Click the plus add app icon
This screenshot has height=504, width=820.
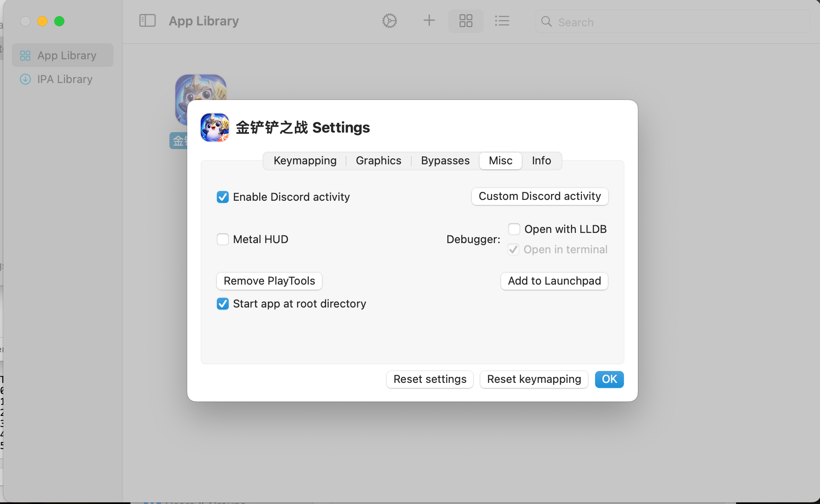click(429, 20)
